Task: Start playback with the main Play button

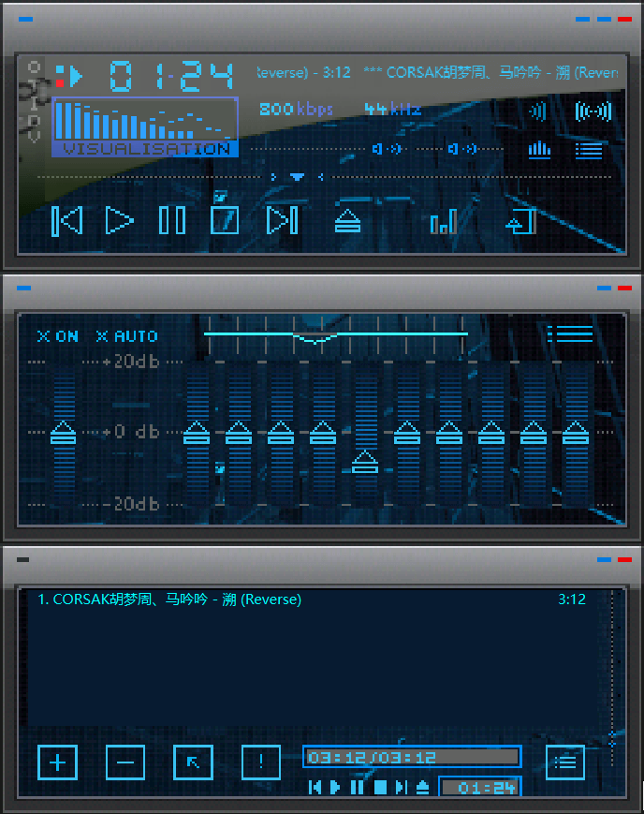Action: (120, 221)
